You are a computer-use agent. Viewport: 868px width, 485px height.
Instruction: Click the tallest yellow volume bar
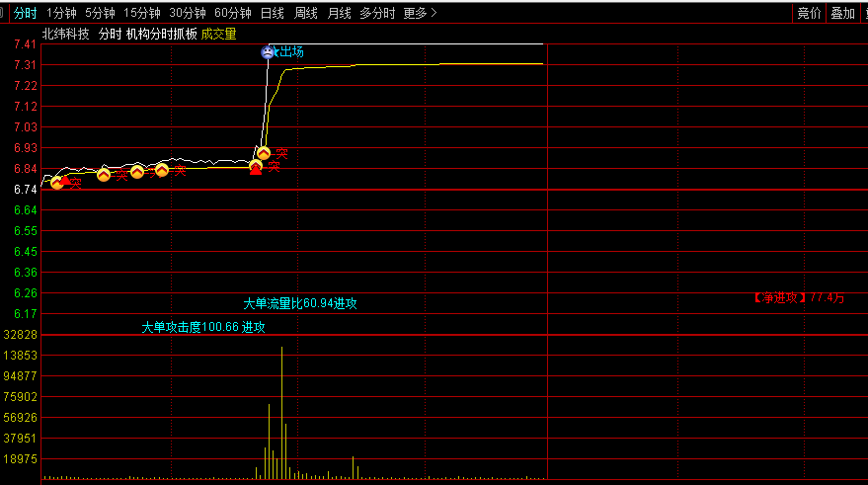point(281,413)
